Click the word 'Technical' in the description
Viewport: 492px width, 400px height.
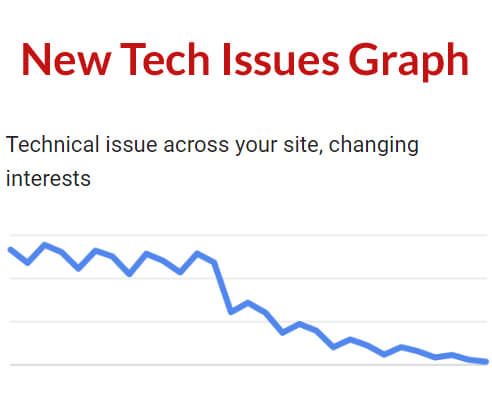53,145
